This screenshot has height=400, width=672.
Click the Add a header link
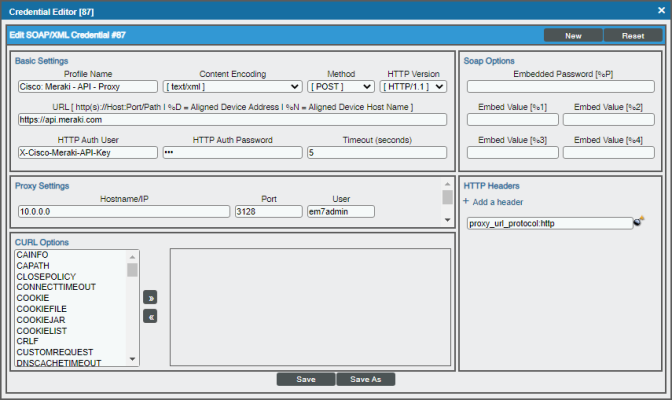pyautogui.click(x=498, y=202)
